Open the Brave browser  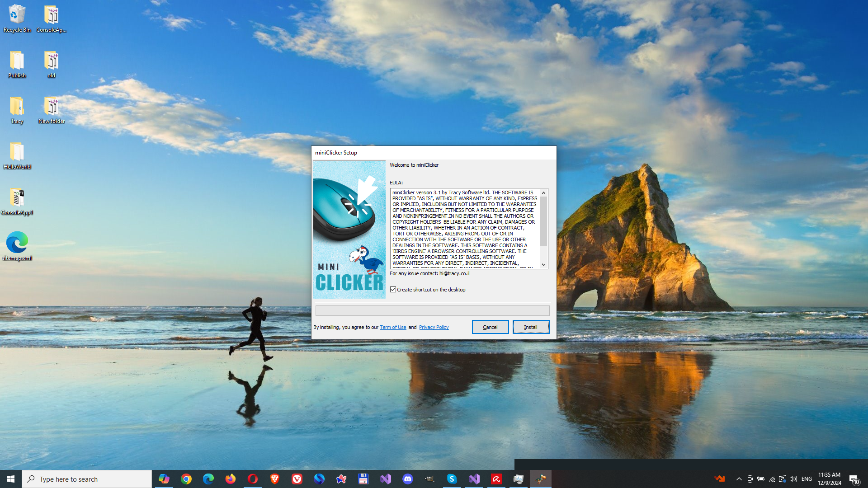tap(275, 479)
